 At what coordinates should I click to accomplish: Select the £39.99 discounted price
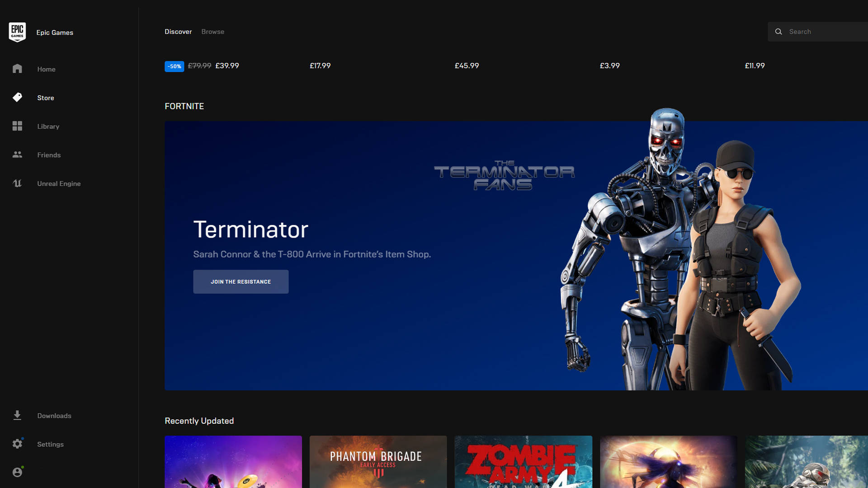point(227,66)
